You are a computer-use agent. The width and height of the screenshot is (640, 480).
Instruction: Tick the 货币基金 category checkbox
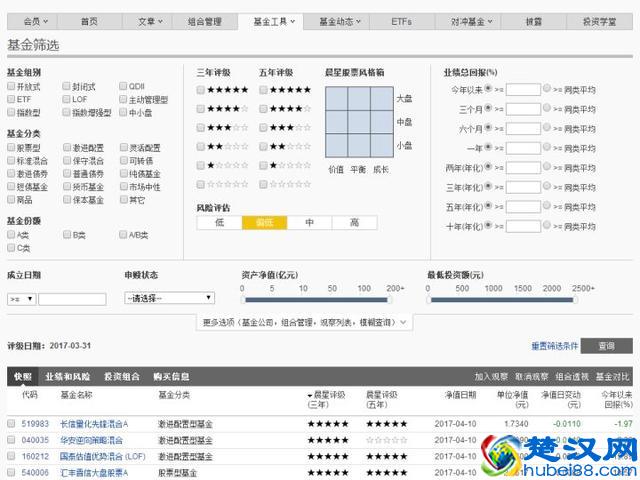click(x=67, y=187)
